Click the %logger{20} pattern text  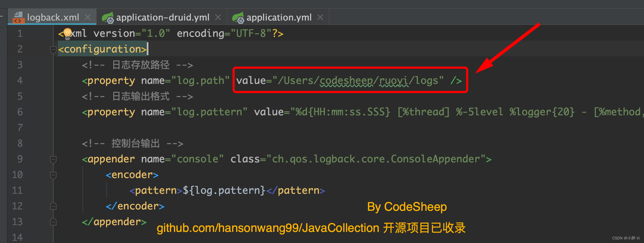pos(542,112)
